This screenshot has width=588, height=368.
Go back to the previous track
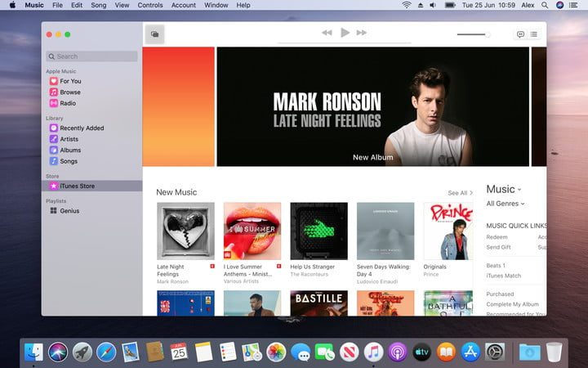[327, 33]
